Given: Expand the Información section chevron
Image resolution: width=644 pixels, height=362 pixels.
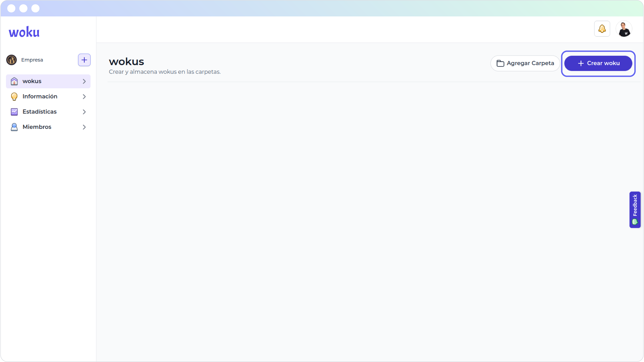Looking at the screenshot, I should [x=84, y=96].
